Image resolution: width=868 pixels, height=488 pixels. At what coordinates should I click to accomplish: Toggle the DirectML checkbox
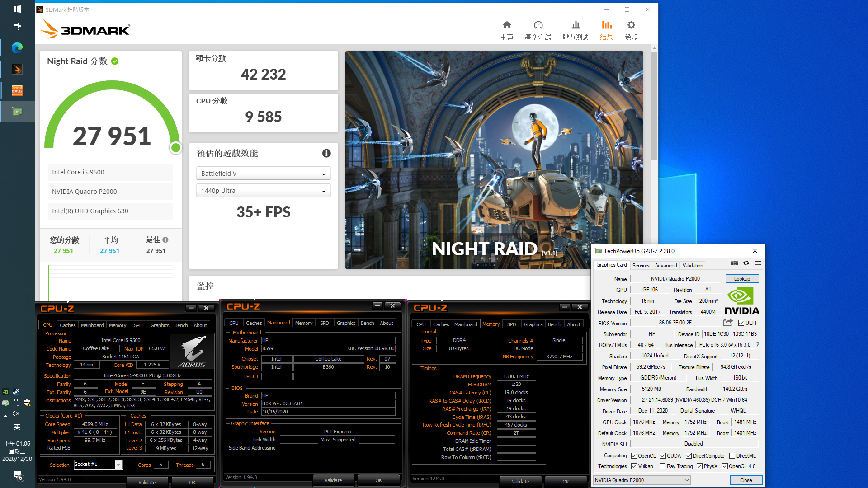[732, 456]
